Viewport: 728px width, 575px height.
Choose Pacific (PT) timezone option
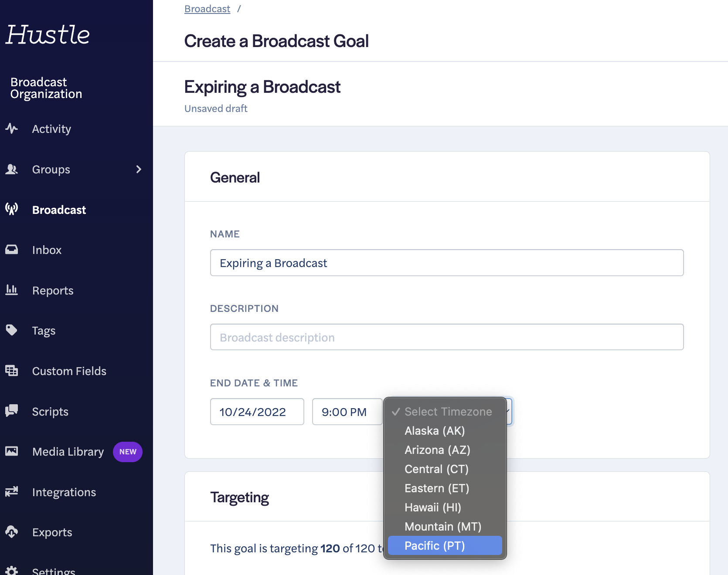tap(445, 546)
